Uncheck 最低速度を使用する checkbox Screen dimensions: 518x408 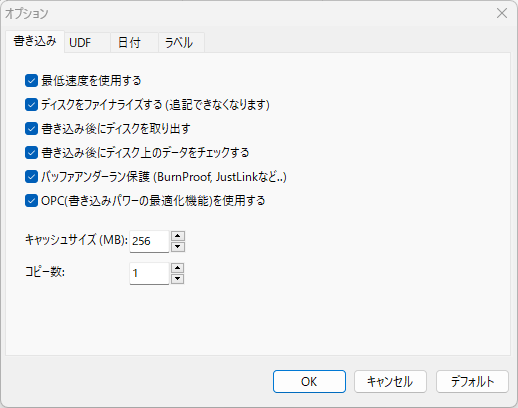click(31, 81)
